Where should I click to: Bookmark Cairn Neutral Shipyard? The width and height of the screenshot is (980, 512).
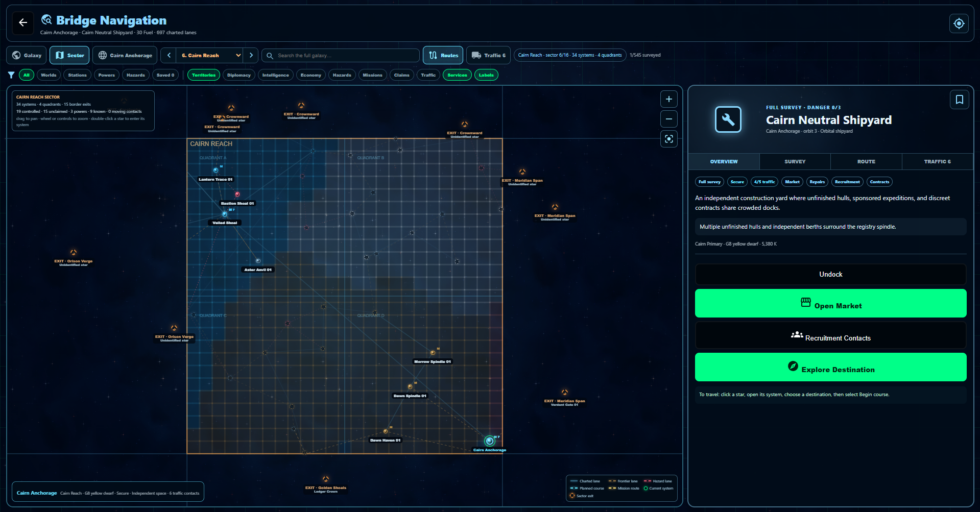959,100
